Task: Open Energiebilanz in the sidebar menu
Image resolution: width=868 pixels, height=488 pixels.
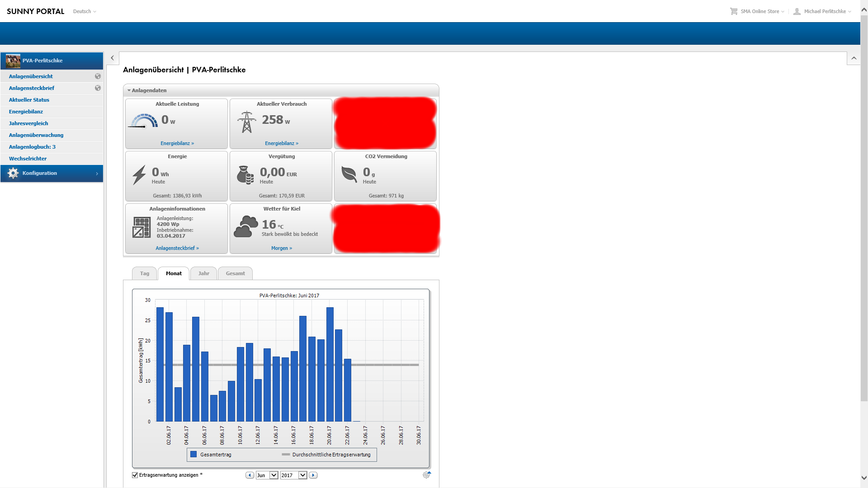Action: tap(26, 112)
